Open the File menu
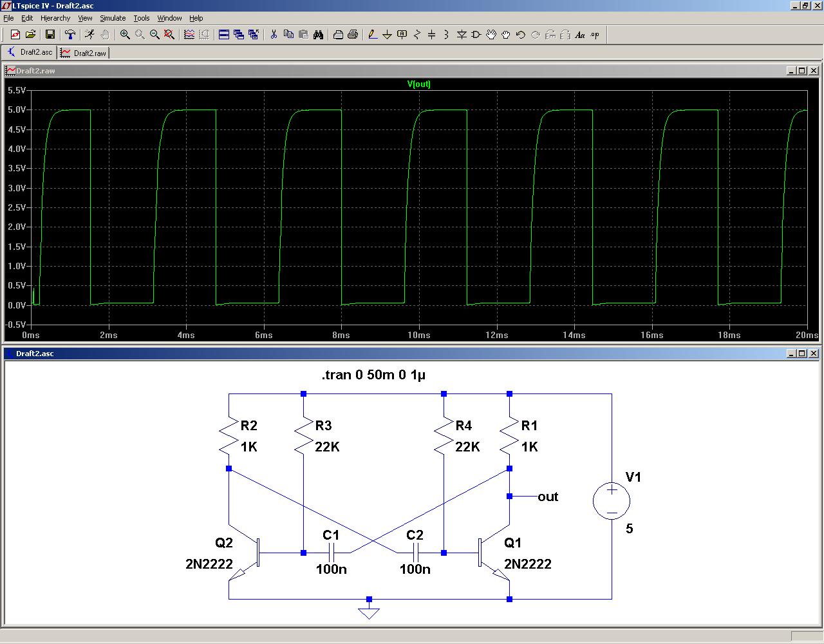The height and width of the screenshot is (644, 824). (x=8, y=18)
